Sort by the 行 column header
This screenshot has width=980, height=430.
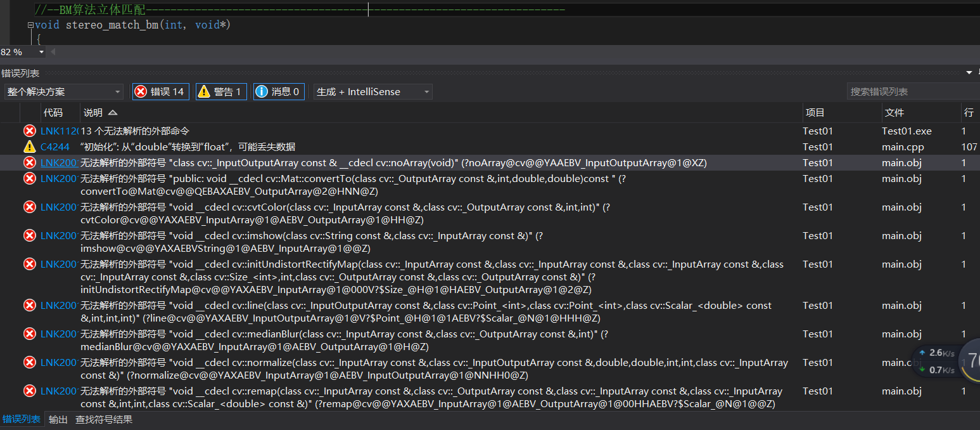[x=969, y=113]
